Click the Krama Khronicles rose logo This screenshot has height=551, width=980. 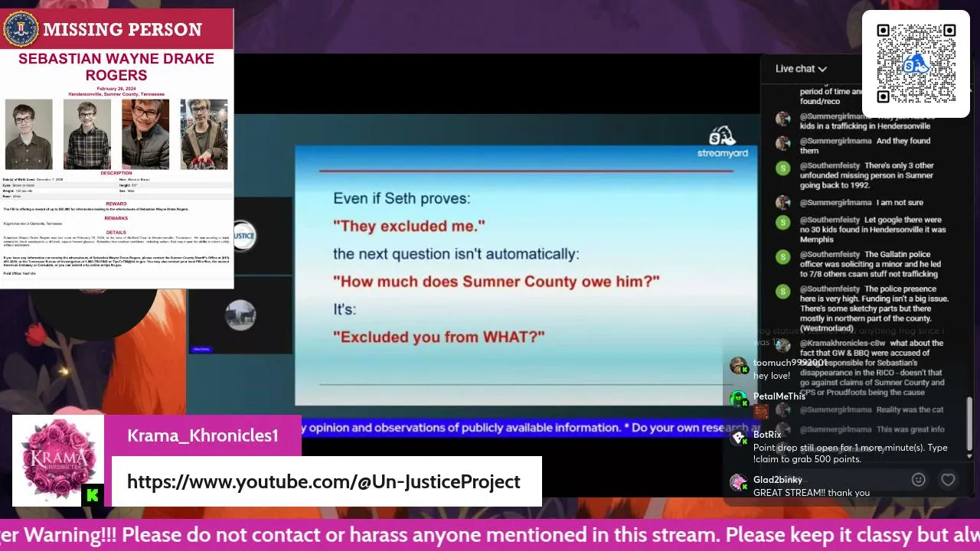[58, 461]
